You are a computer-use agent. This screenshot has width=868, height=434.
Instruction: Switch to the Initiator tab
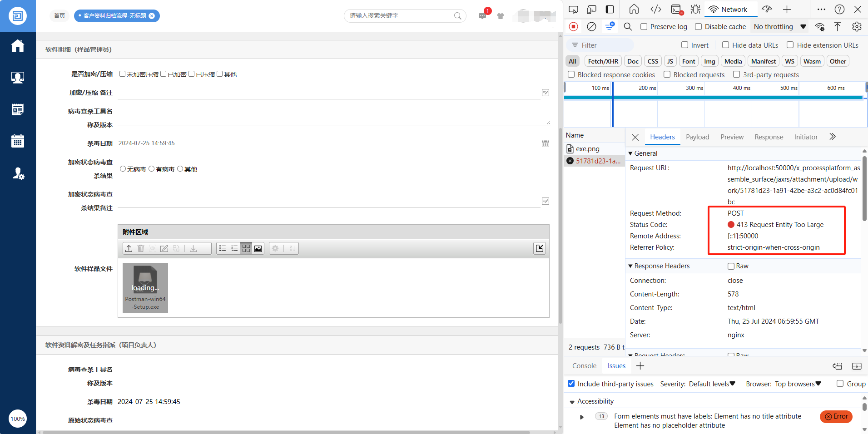pos(806,137)
